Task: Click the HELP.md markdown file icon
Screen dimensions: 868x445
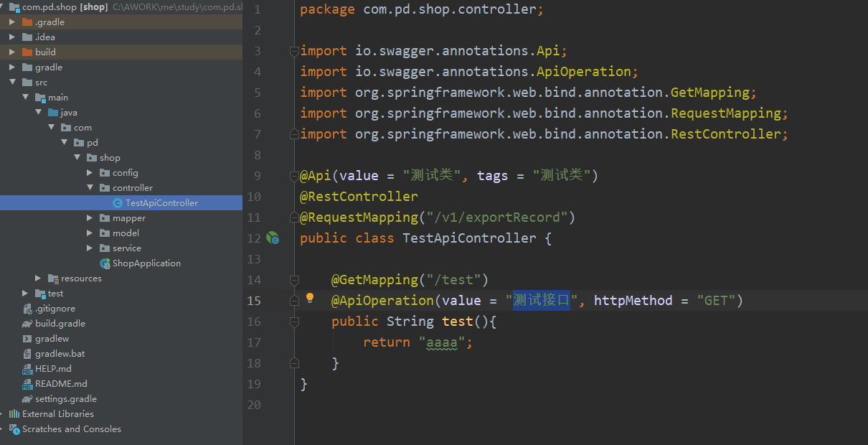Action: point(27,369)
